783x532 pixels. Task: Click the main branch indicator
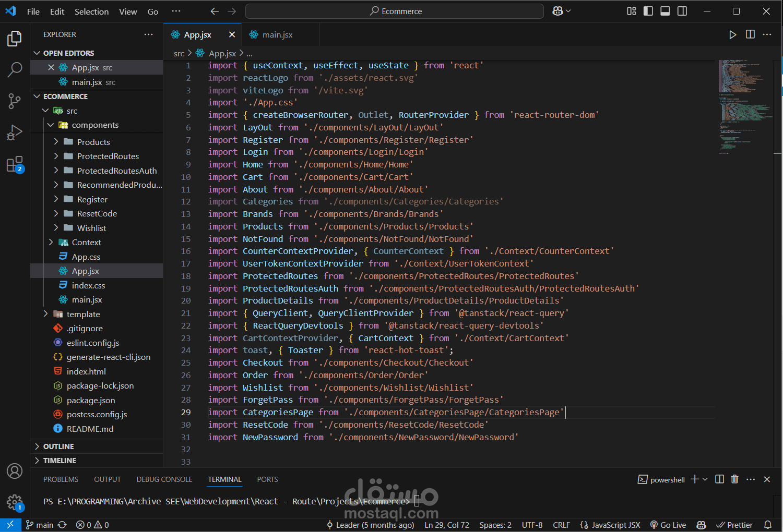[40, 525]
